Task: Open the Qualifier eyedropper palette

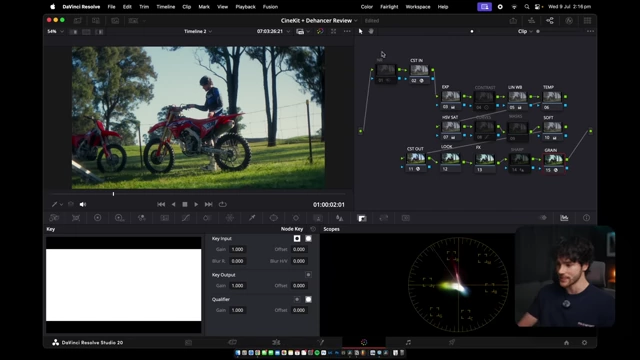Action: [252, 218]
